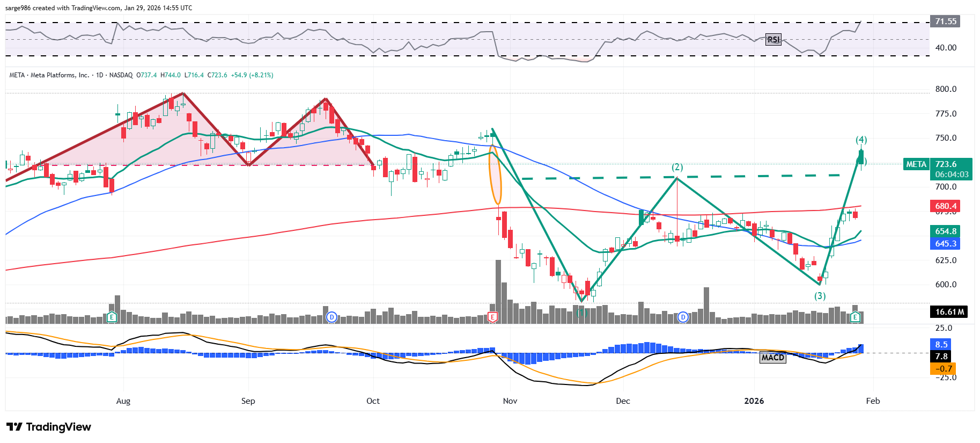
Task: Select the RSI indicator label
Action: pyautogui.click(x=773, y=40)
